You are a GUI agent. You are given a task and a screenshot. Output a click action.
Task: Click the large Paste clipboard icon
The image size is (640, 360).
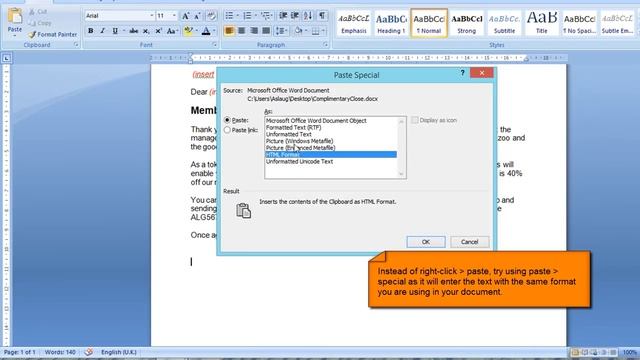(x=15, y=16)
